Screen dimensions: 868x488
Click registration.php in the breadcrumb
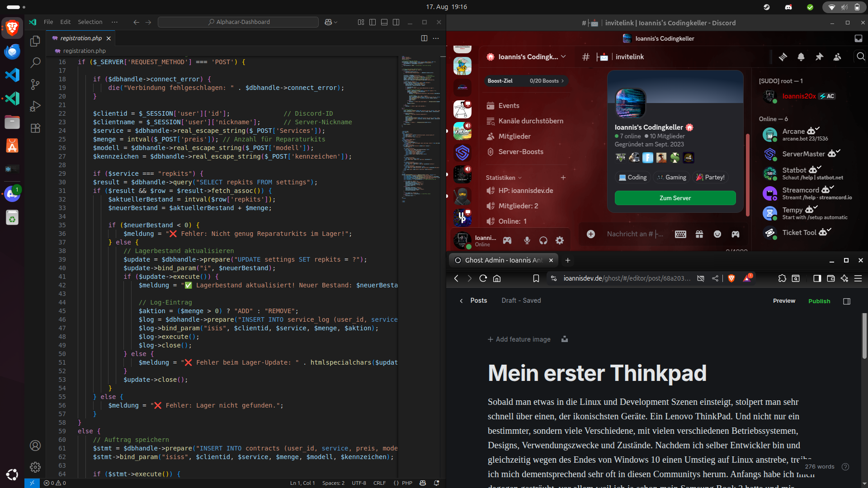click(84, 51)
